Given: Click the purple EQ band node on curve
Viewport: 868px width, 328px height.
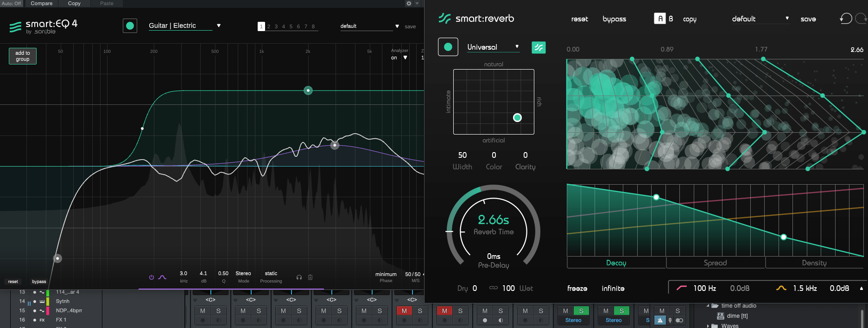Looking at the screenshot, I should (x=335, y=145).
